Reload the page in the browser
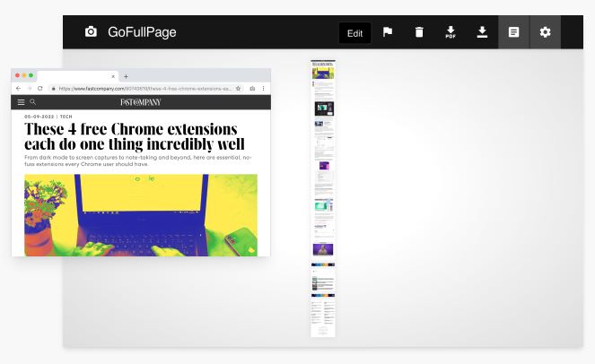The width and height of the screenshot is (595, 364). tap(40, 89)
